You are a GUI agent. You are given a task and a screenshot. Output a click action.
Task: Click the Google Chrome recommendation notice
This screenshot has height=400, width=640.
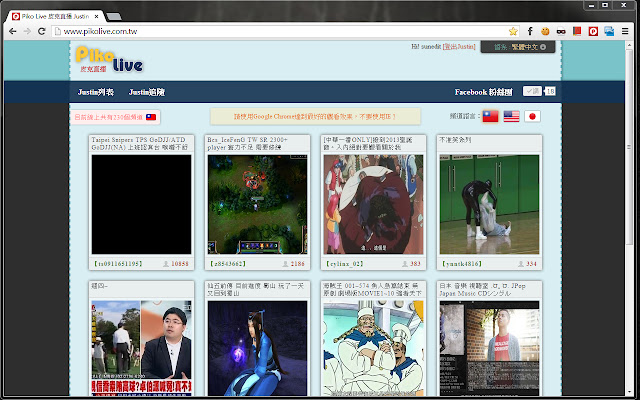coord(315,117)
